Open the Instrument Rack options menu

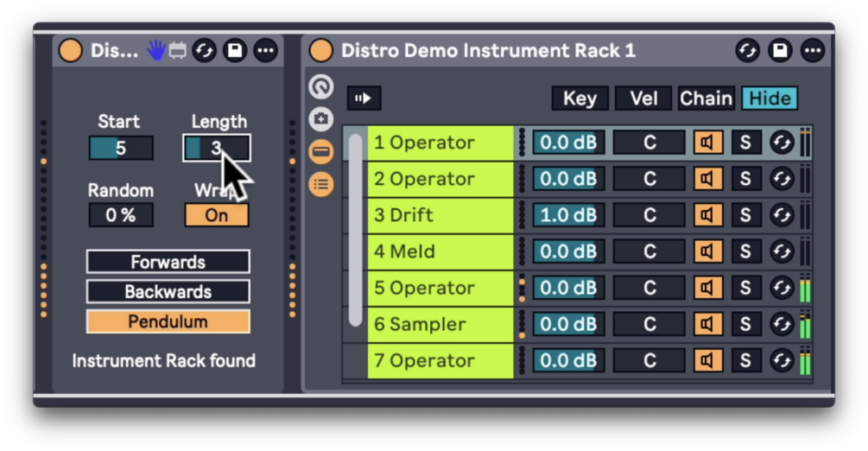click(x=813, y=51)
